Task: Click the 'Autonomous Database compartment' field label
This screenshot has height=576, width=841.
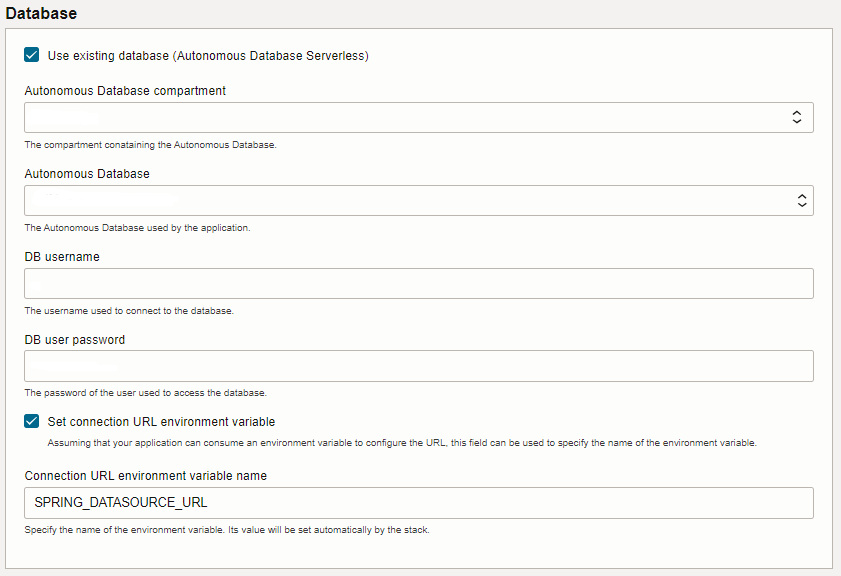Action: point(125,91)
